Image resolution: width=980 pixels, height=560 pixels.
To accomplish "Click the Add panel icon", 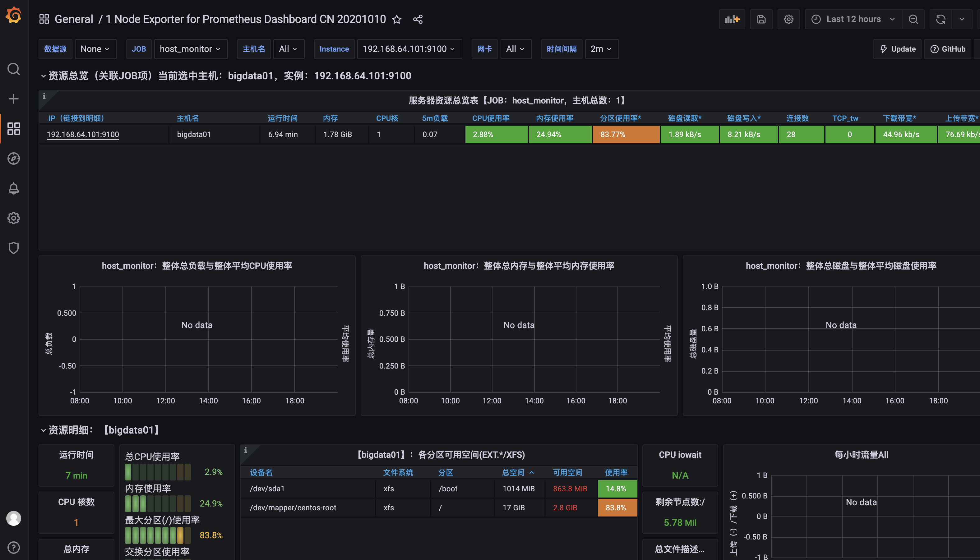I will 732,19.
